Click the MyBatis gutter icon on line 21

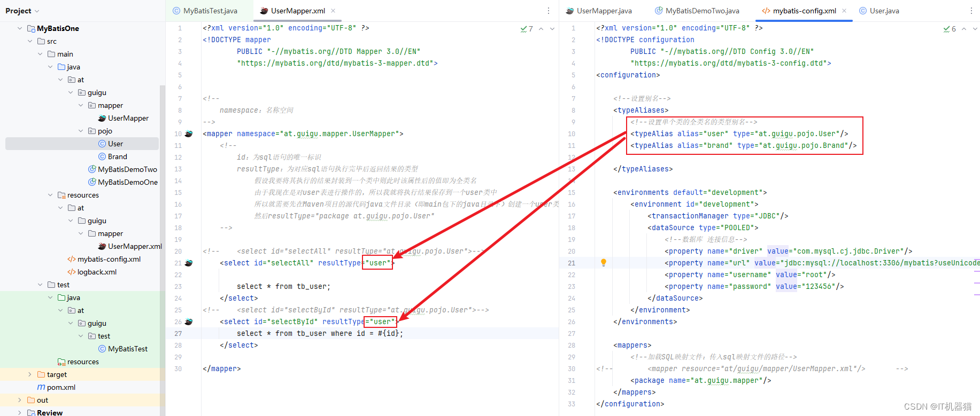(x=189, y=263)
